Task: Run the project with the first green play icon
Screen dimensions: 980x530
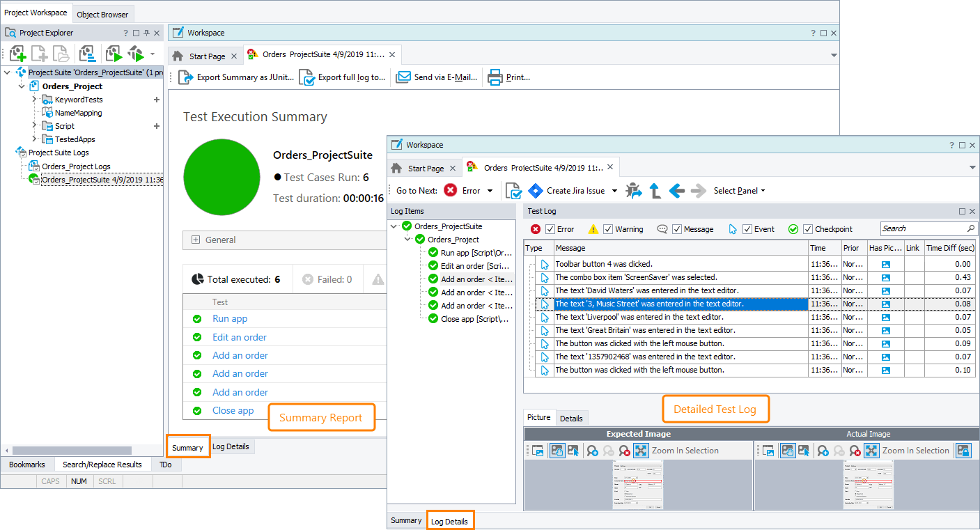Action: (114, 54)
